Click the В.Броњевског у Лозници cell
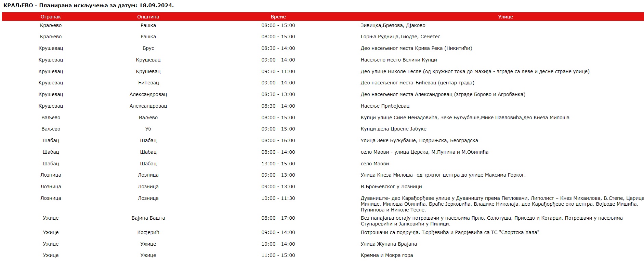 (x=391, y=187)
